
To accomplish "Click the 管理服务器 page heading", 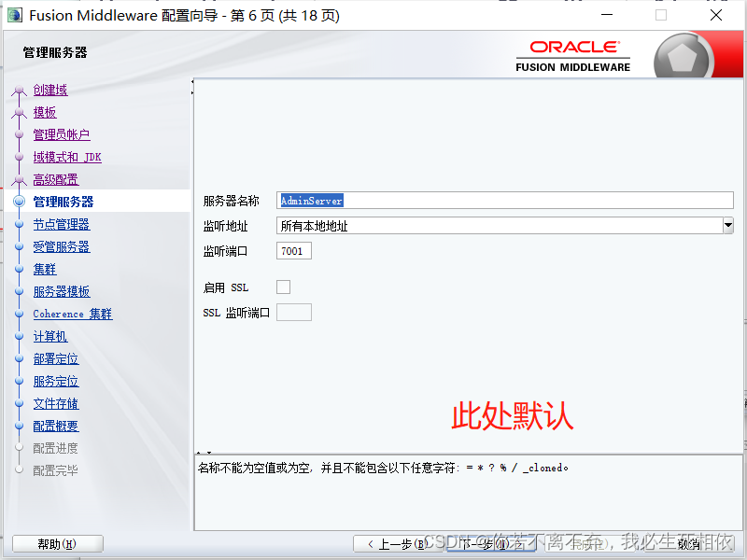I will click(55, 52).
